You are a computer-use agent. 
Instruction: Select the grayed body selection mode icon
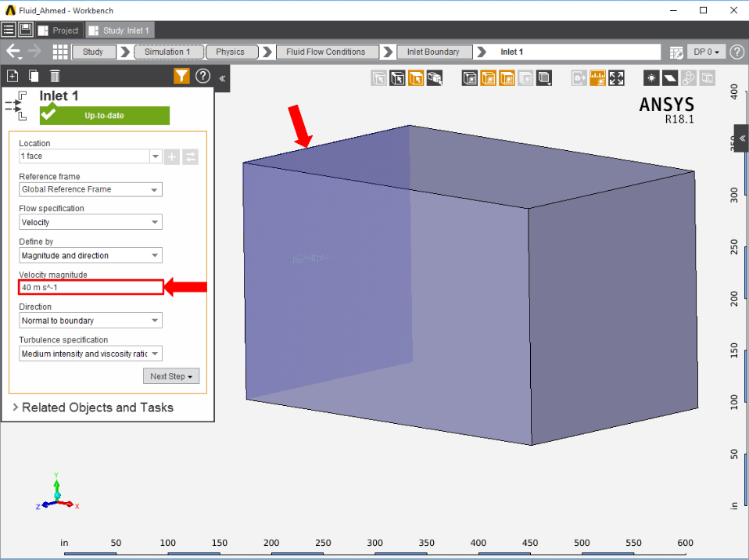(x=378, y=78)
